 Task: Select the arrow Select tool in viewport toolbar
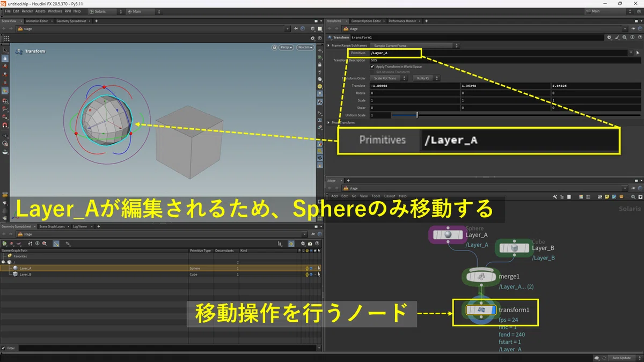point(5,50)
